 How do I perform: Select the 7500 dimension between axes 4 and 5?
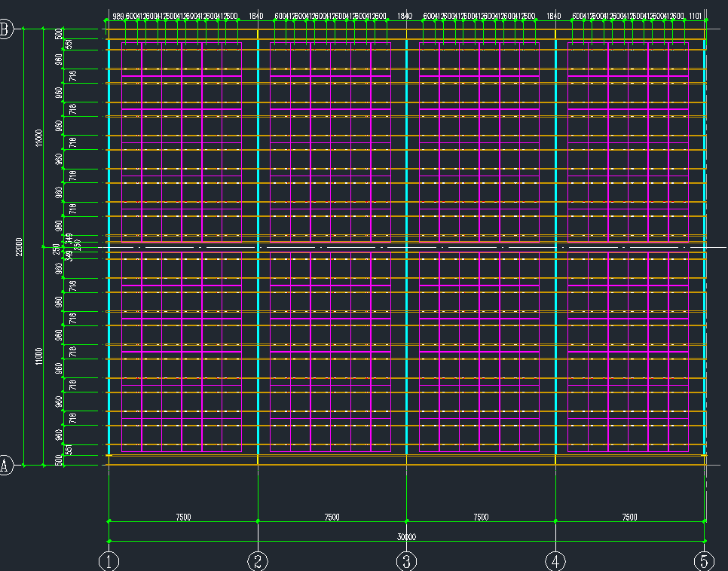pos(629,517)
